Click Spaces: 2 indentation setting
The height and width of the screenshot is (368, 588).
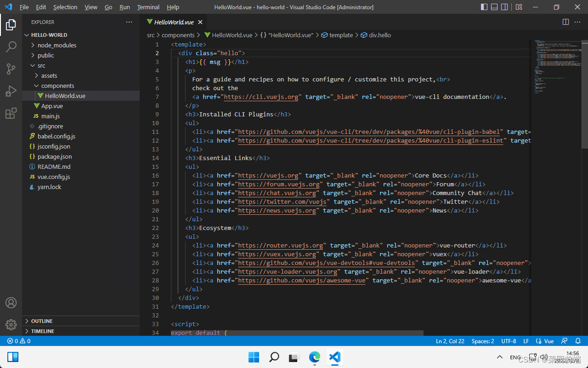click(x=483, y=341)
